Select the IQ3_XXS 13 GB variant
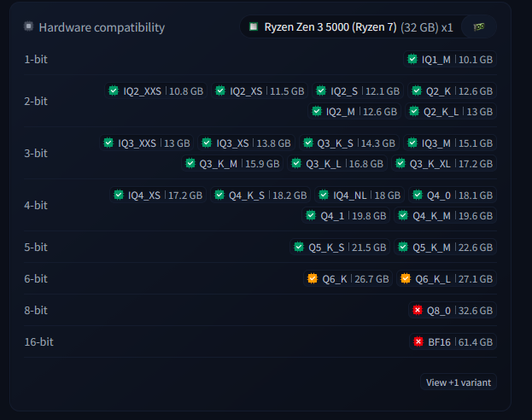 tap(147, 143)
